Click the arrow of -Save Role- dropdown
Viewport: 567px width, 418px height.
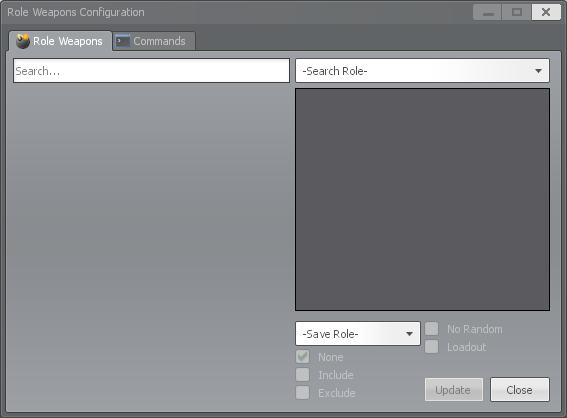pos(409,334)
